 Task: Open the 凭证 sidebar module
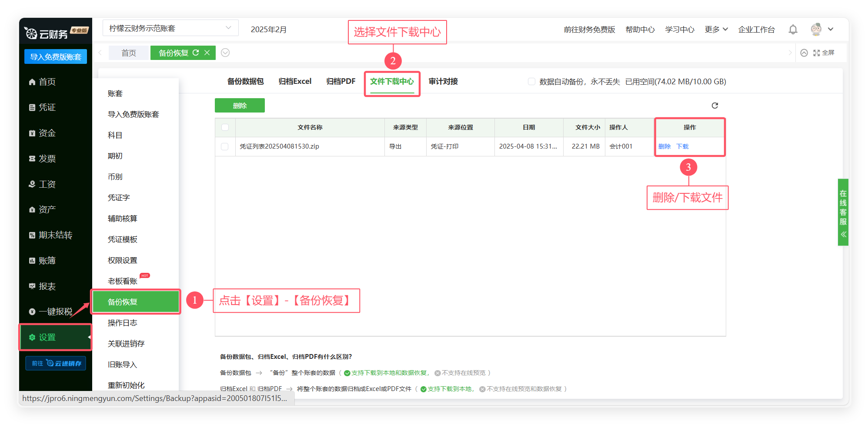[47, 107]
